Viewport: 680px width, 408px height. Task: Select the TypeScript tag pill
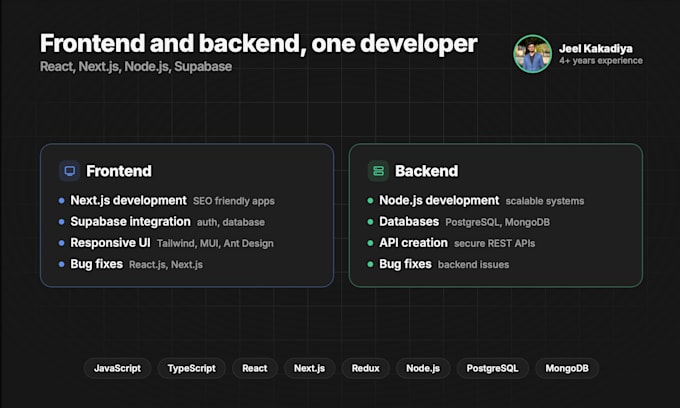click(x=191, y=369)
